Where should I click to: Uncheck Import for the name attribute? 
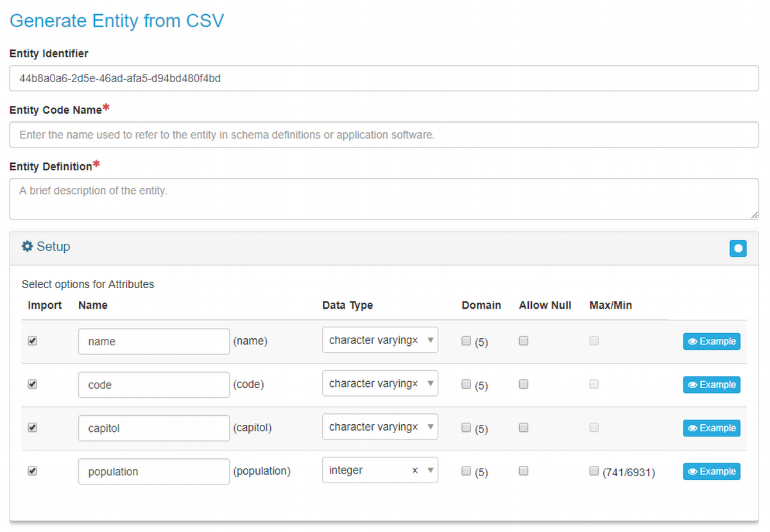(x=33, y=341)
